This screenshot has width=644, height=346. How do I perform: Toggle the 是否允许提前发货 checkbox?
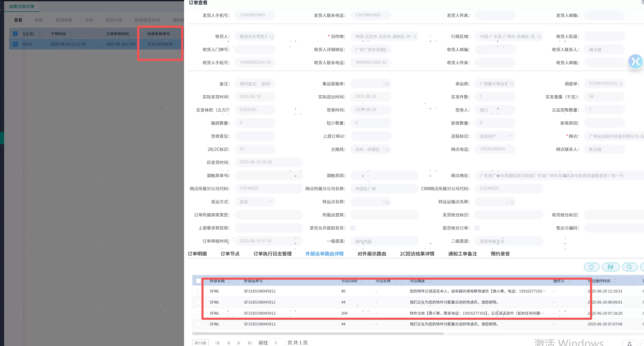tap(353, 228)
